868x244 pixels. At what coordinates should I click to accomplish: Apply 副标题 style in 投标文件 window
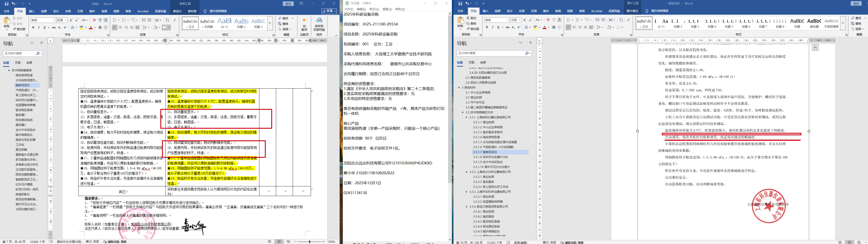(x=814, y=23)
